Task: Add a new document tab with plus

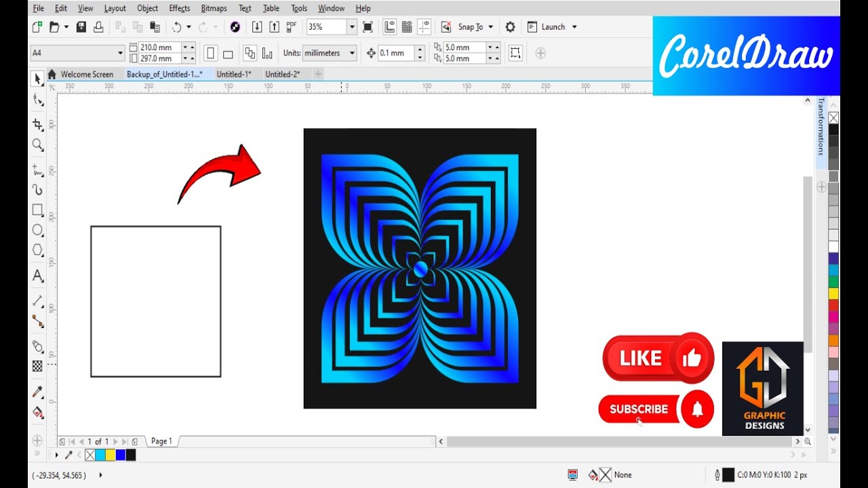Action: (318, 74)
